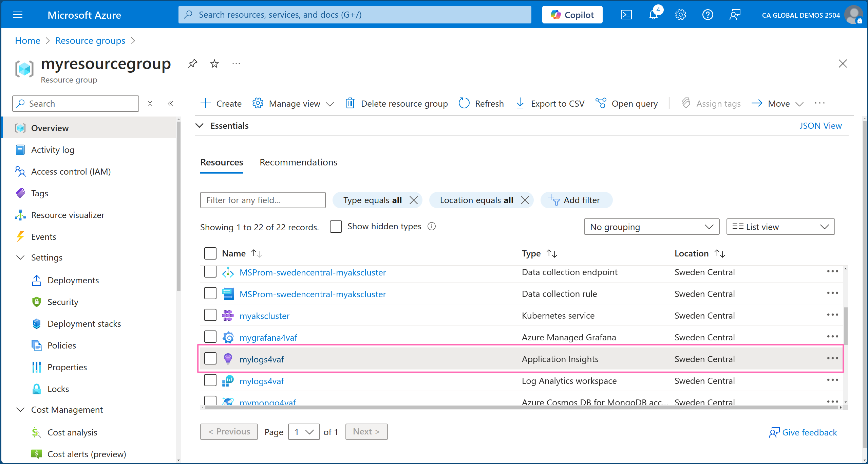Image resolution: width=868 pixels, height=464 pixels.
Task: Open row menu for the Data collection rule
Action: [832, 293]
